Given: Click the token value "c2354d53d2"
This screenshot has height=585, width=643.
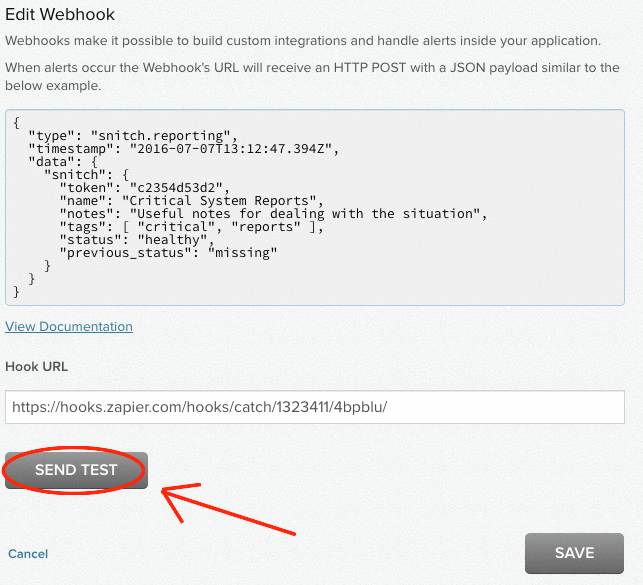Looking at the screenshot, I should coord(179,188).
